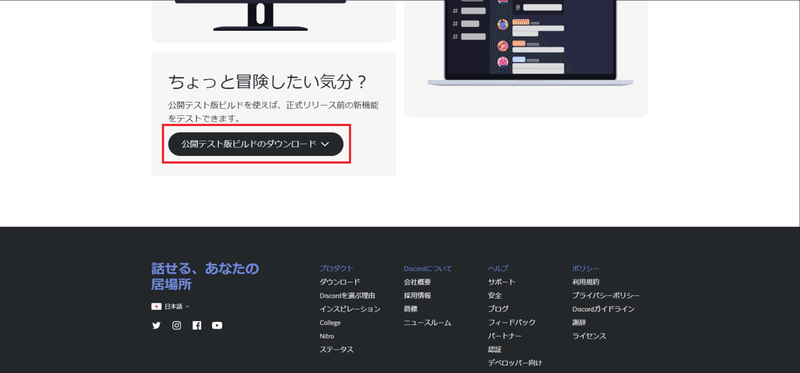Screen dimensions: 800x373
Task: Click the ポリシー column heading
Action: (x=586, y=268)
